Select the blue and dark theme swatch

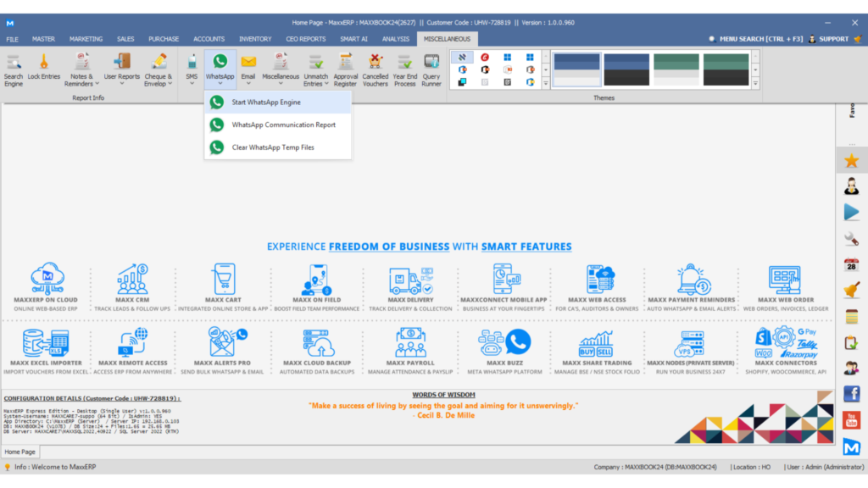coord(626,69)
